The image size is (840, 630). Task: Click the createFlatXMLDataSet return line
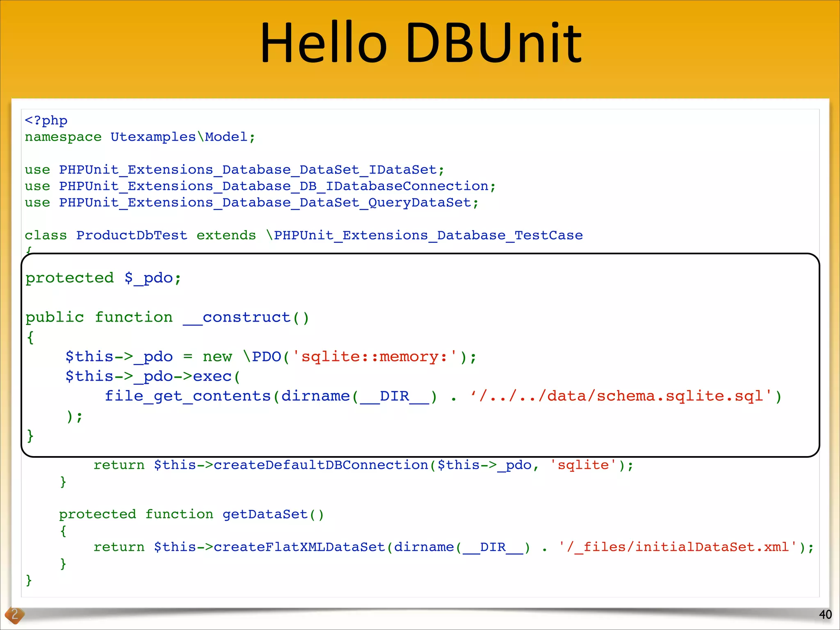tap(454, 547)
